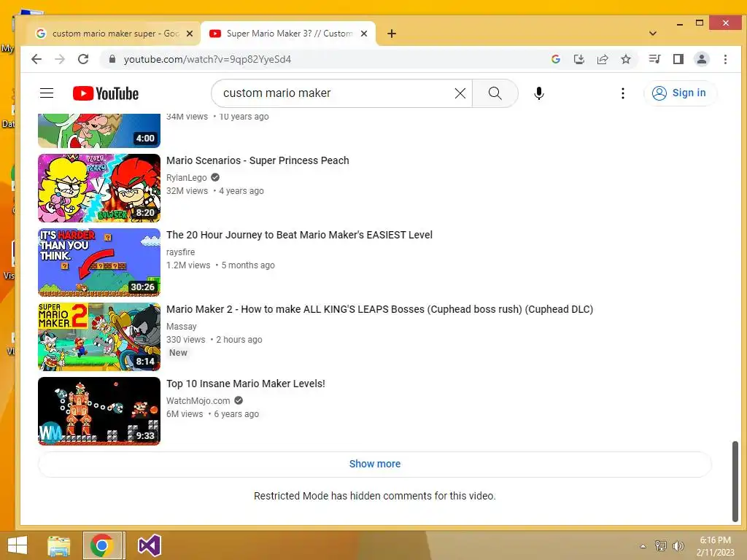Screen dimensions: 747x560
Task: Open the YouTube hamburger guide menu
Action: (47, 93)
